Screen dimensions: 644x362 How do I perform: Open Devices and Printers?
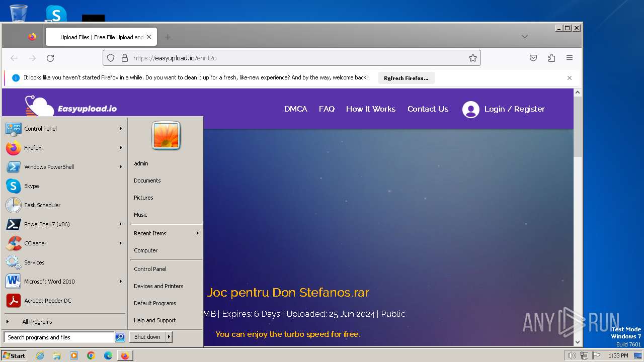click(x=158, y=286)
